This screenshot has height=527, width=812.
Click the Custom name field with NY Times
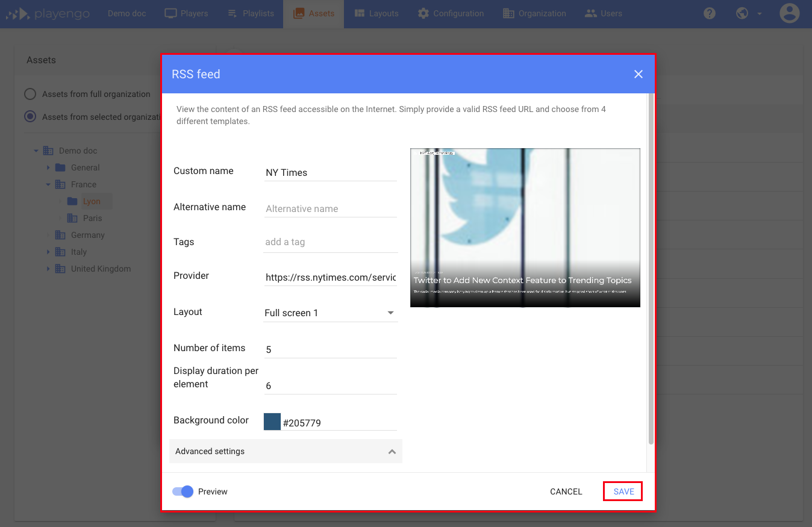point(331,172)
